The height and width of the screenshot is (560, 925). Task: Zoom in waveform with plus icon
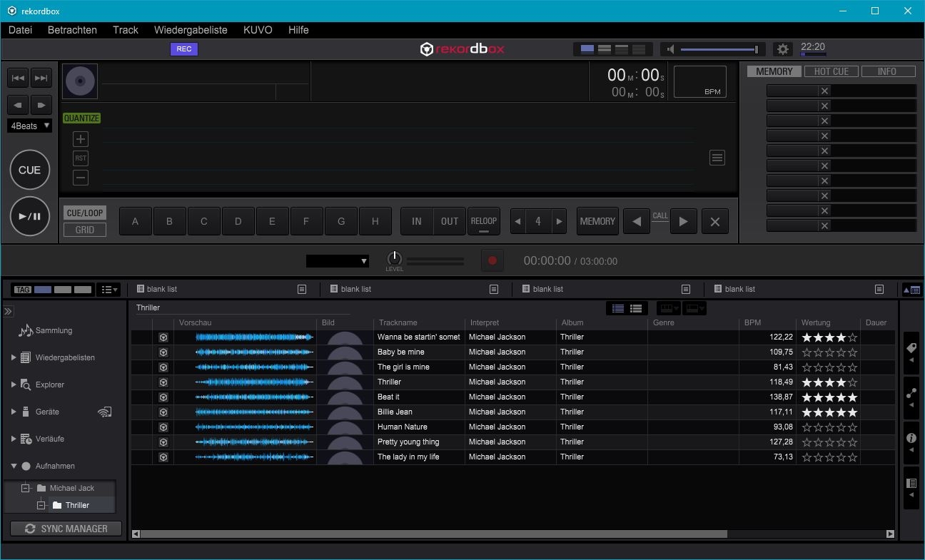(x=81, y=139)
